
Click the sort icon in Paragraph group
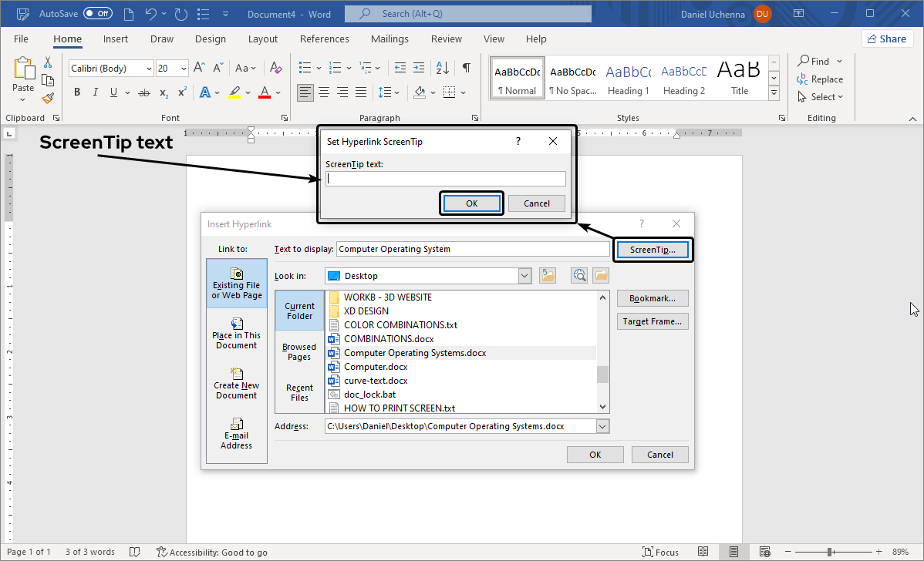coord(441,68)
